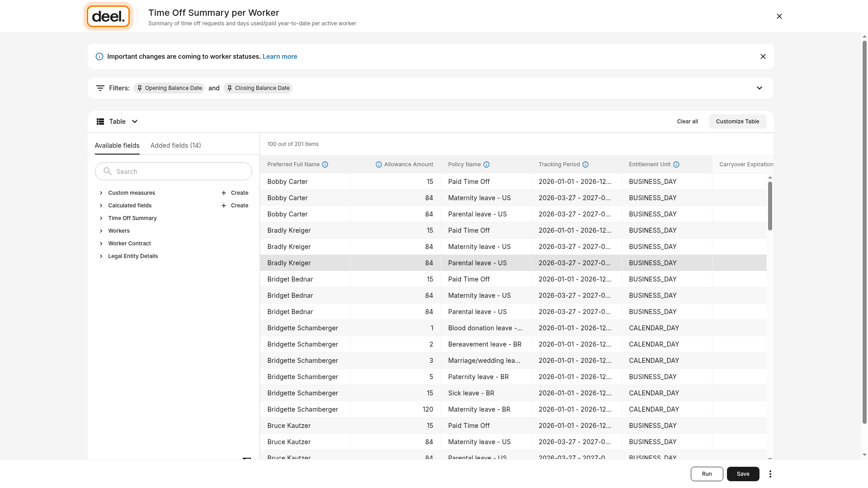
Task: Open the Table view type dropdown
Action: pos(118,122)
